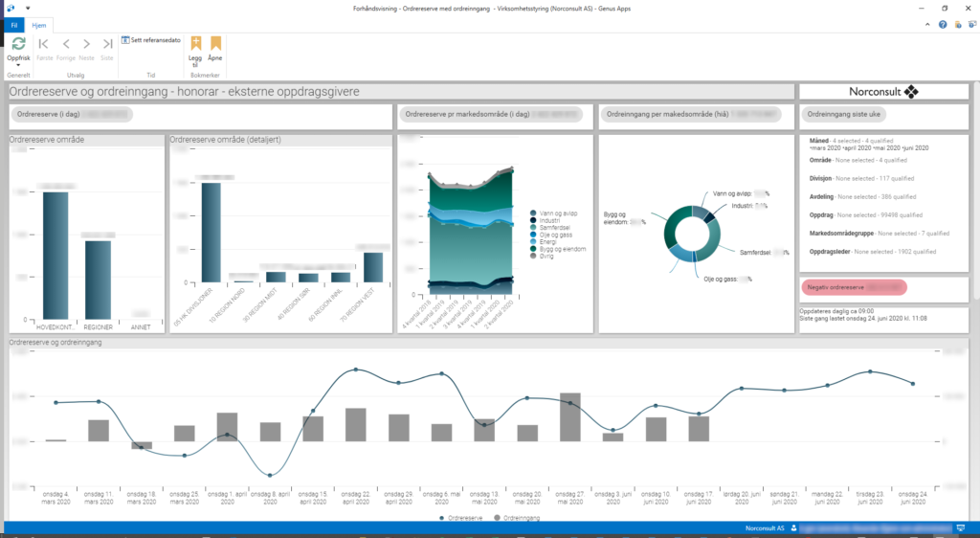Open the Fil menu tab

coord(13,25)
